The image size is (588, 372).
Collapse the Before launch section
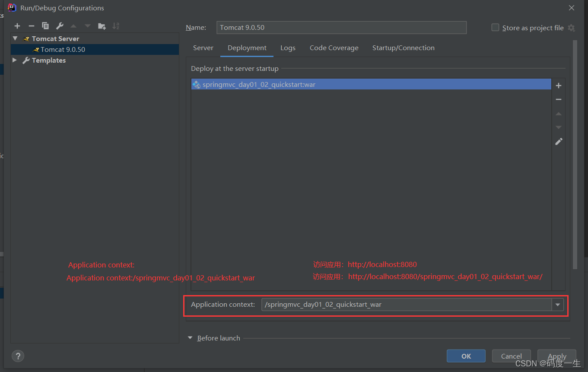pos(190,338)
